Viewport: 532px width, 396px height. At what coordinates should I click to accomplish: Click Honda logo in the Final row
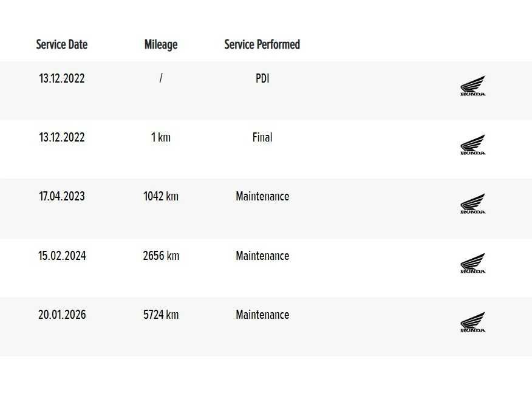pos(472,145)
